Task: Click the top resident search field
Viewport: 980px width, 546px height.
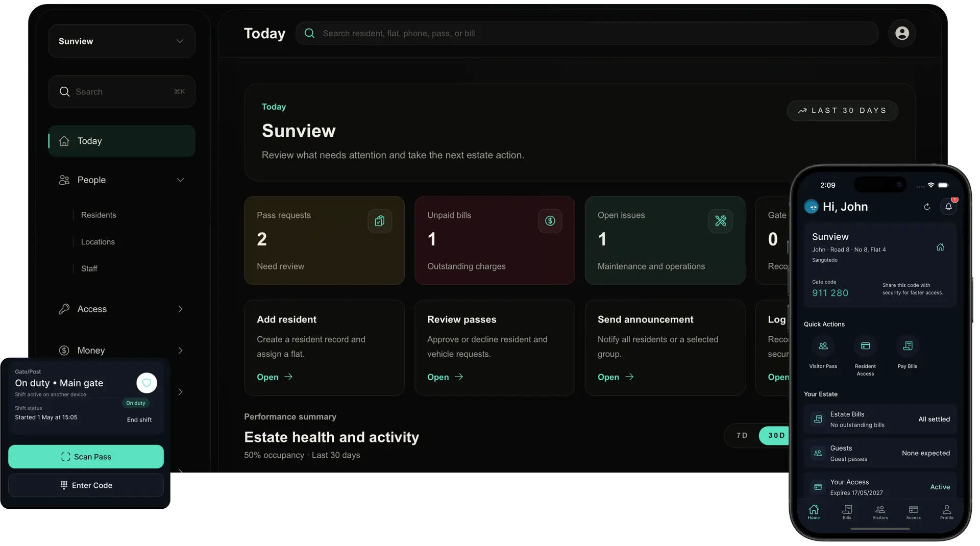Action: point(587,33)
